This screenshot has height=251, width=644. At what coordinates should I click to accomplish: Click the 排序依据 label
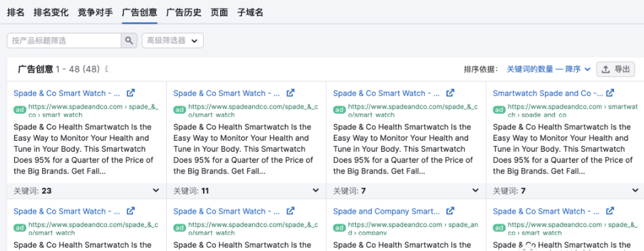click(481, 69)
